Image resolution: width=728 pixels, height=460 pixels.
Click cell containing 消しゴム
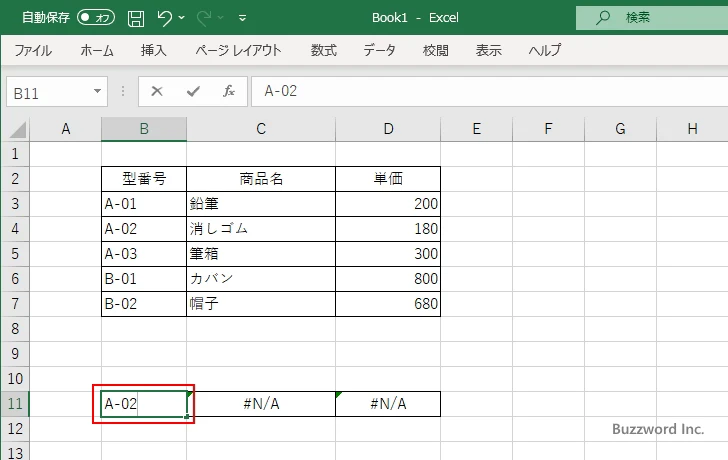pos(261,229)
